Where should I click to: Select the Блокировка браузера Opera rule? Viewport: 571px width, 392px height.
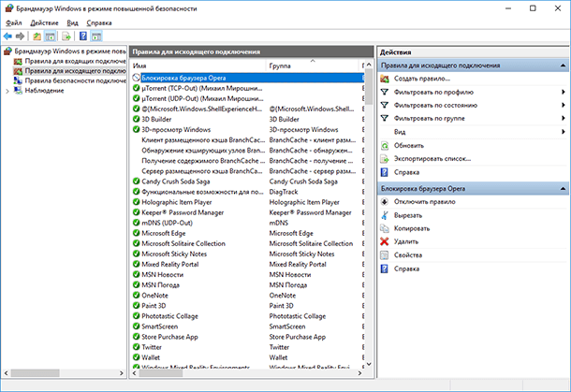[x=248, y=78]
